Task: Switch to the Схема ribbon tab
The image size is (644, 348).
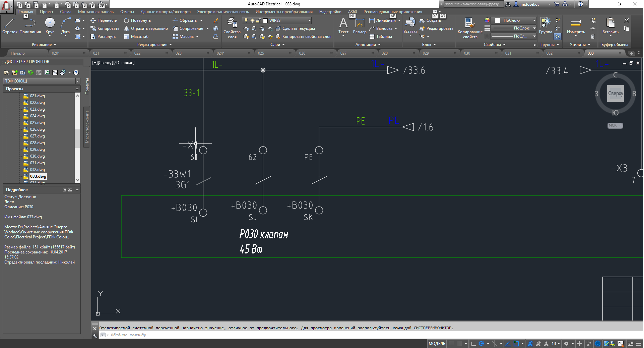Action: [66, 11]
